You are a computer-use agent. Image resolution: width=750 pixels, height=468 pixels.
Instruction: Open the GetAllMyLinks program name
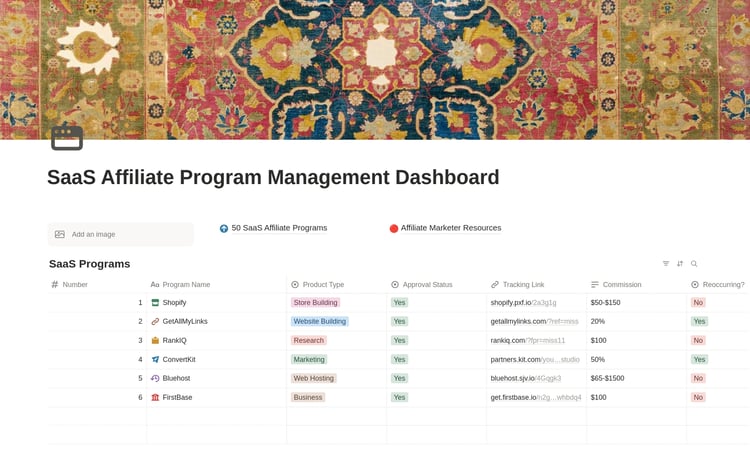point(185,322)
